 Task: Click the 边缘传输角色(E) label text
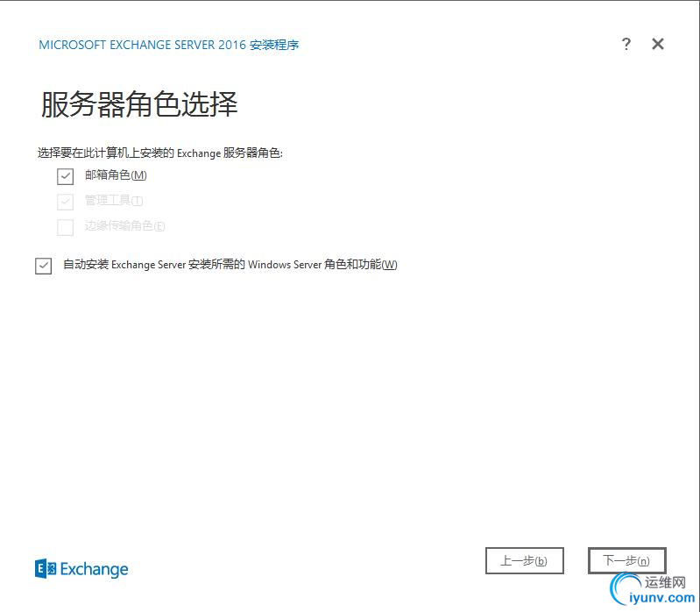(x=124, y=225)
